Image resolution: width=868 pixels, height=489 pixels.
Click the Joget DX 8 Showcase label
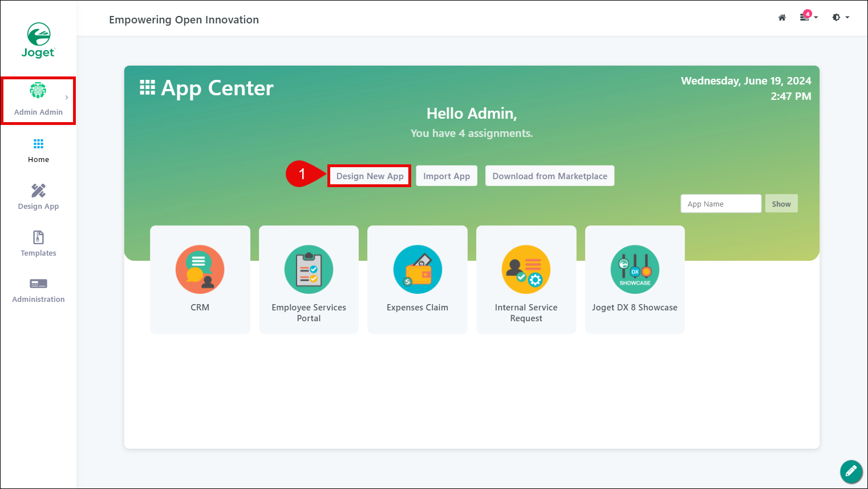[635, 307]
